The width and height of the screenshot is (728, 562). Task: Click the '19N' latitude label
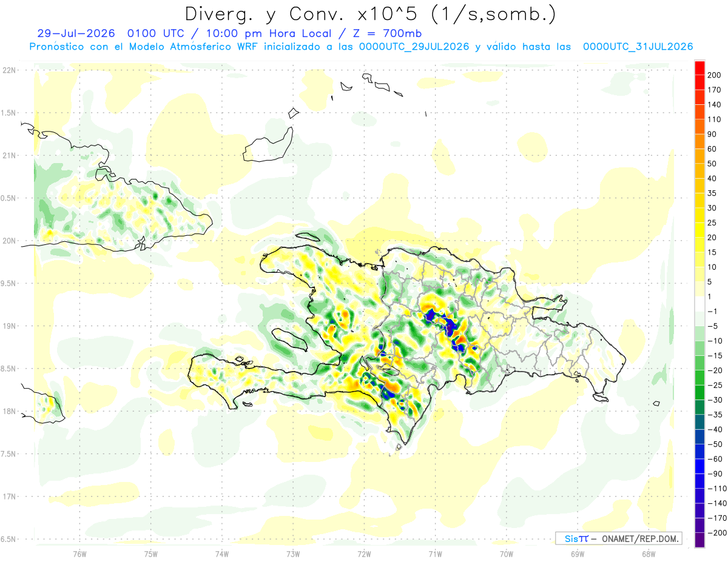(x=8, y=326)
